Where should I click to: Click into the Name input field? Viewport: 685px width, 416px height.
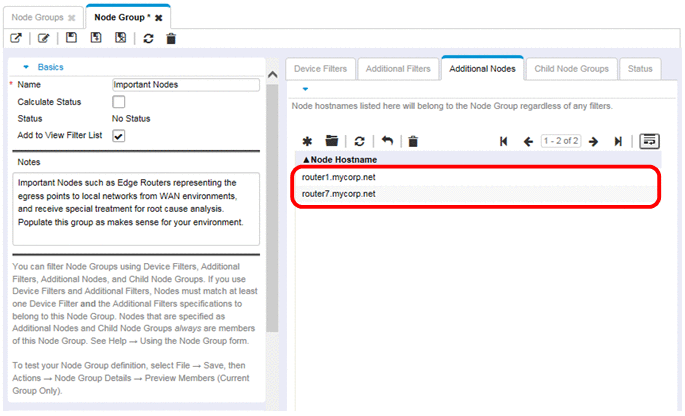tap(184, 85)
